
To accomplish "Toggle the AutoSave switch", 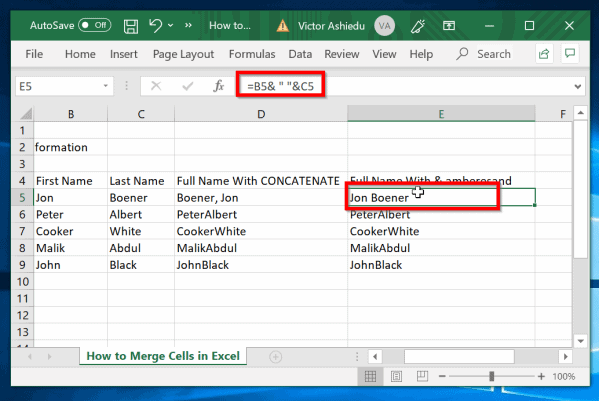I will 95,25.
